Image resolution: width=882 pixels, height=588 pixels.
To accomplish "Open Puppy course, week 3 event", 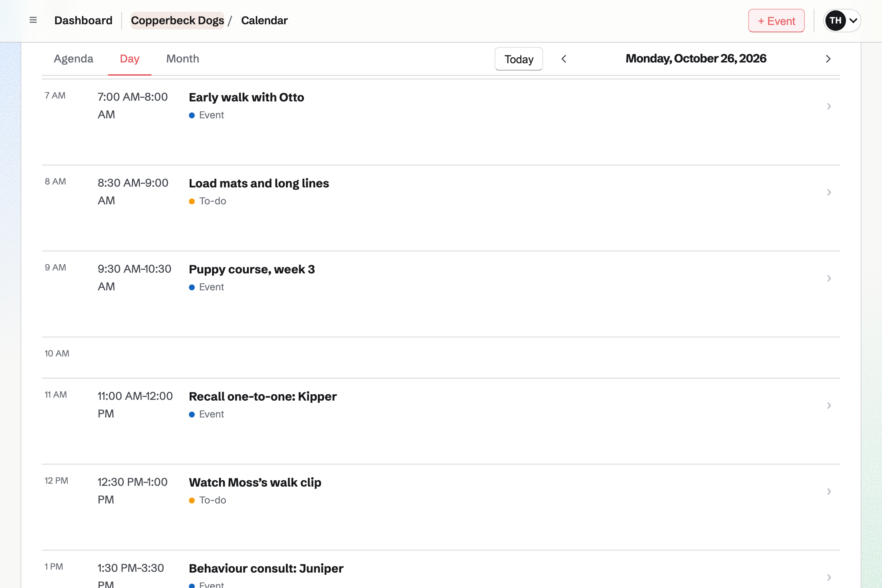I will (252, 269).
